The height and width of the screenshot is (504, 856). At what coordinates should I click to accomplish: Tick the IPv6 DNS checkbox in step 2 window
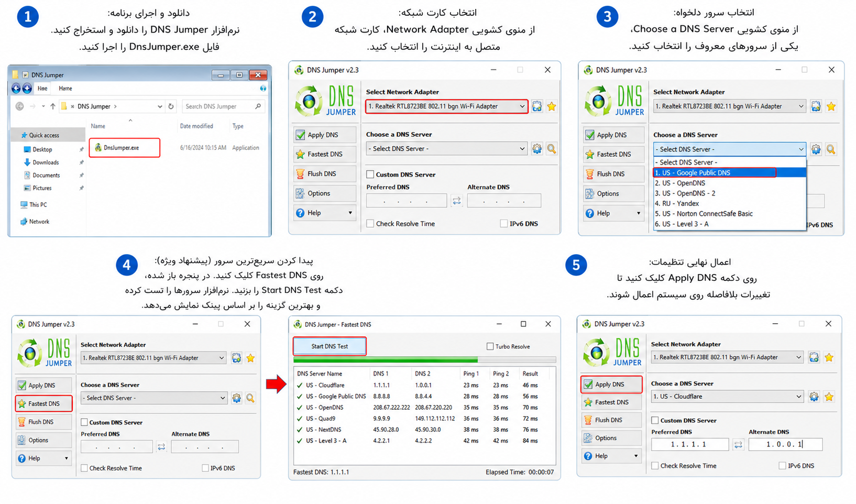pyautogui.click(x=504, y=224)
